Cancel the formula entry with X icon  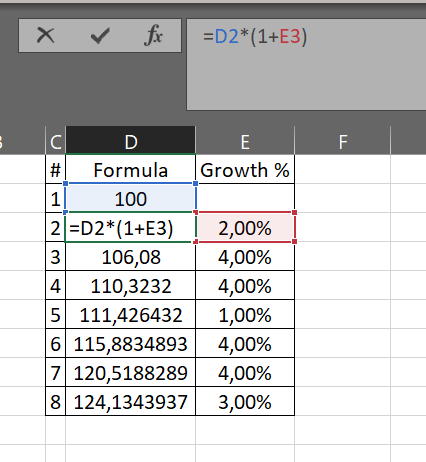click(45, 35)
